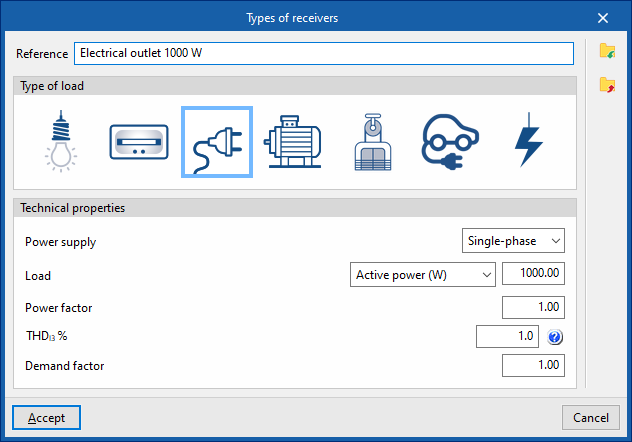The height and width of the screenshot is (442, 632).
Task: Select the electrical plug outlet load icon
Action: pyautogui.click(x=217, y=143)
